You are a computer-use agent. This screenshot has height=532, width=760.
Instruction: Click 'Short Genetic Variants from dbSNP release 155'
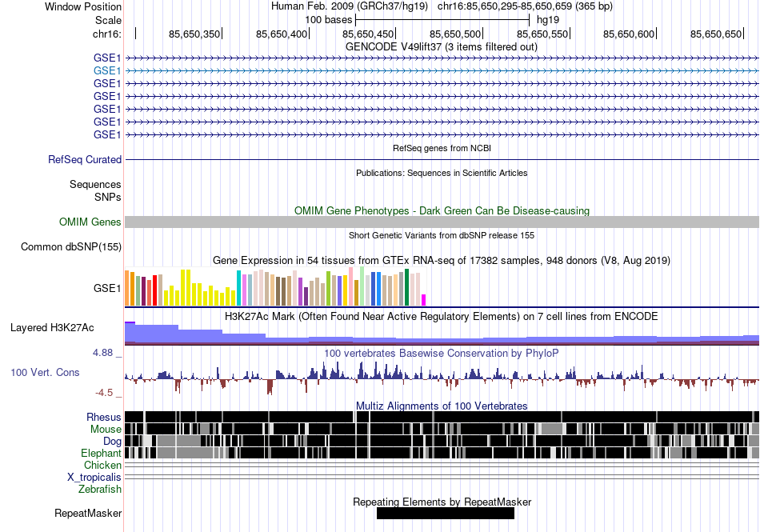click(442, 235)
